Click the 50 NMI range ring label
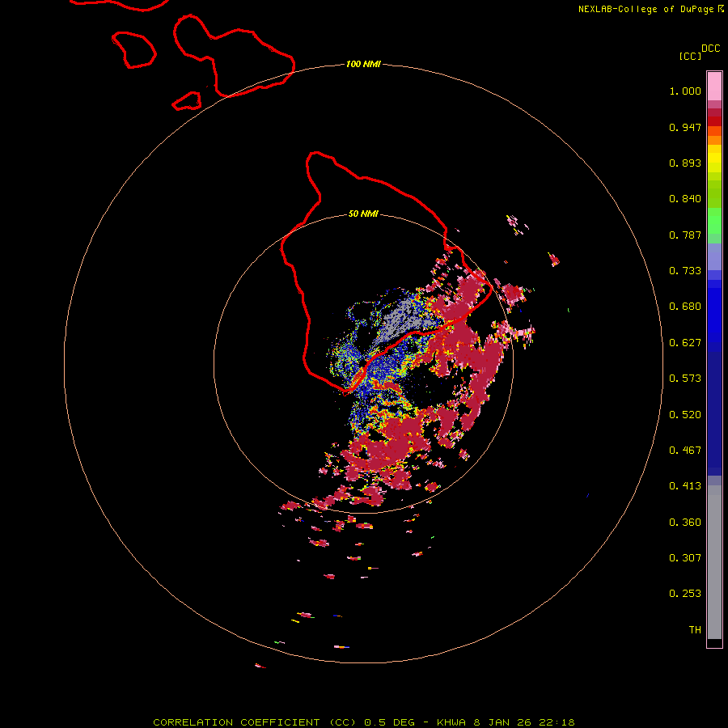Screen dimensions: 728x728 coord(363,214)
